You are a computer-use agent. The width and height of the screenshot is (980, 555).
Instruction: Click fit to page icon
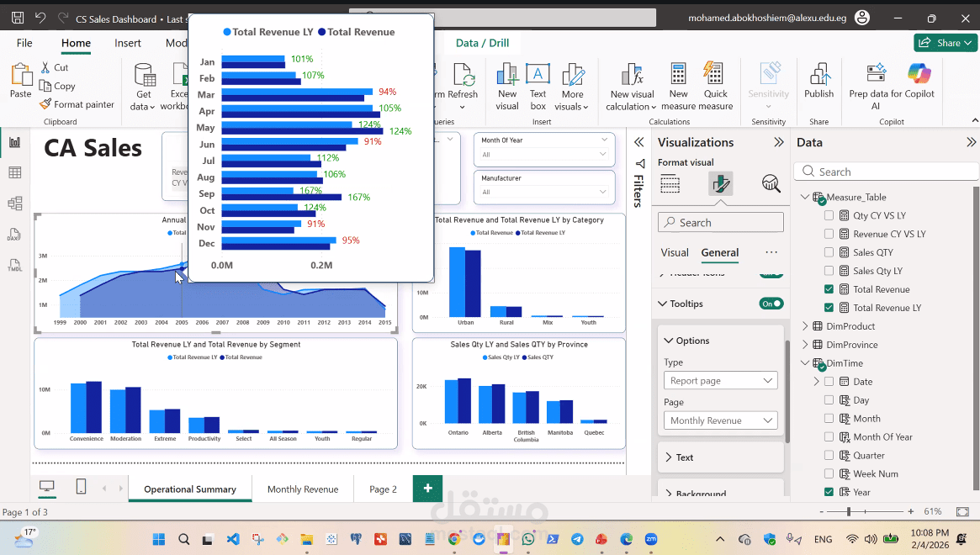coord(962,511)
